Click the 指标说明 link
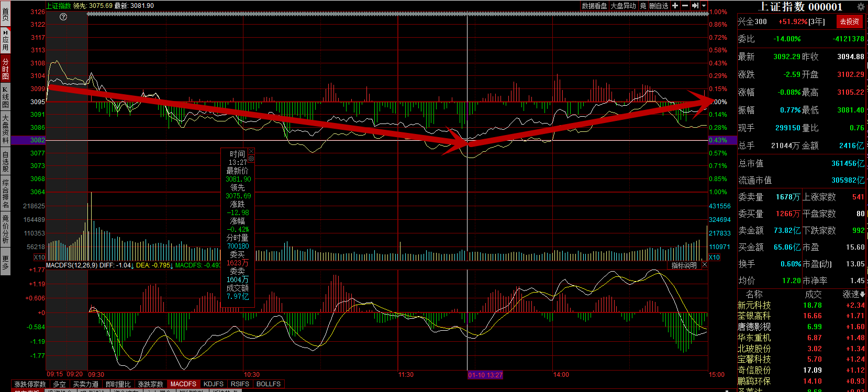This screenshot has height=392, width=868. (x=684, y=265)
